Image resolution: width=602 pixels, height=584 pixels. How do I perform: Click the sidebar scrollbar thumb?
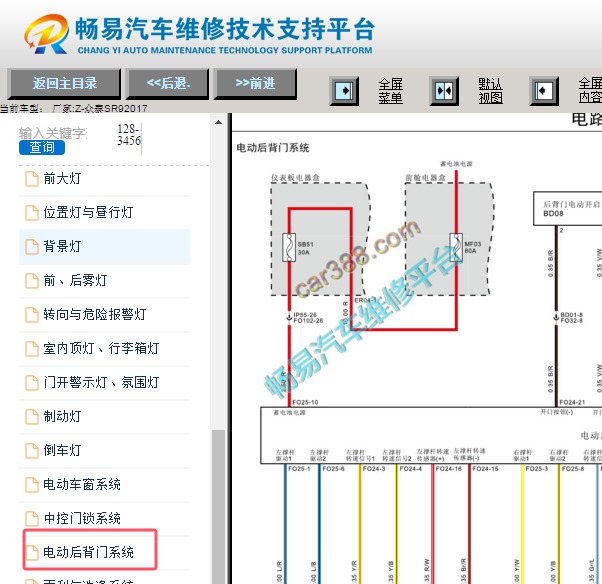(218, 507)
